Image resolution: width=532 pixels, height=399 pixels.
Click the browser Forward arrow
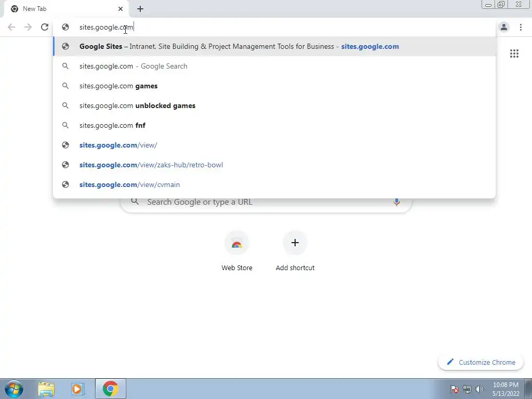click(x=28, y=27)
